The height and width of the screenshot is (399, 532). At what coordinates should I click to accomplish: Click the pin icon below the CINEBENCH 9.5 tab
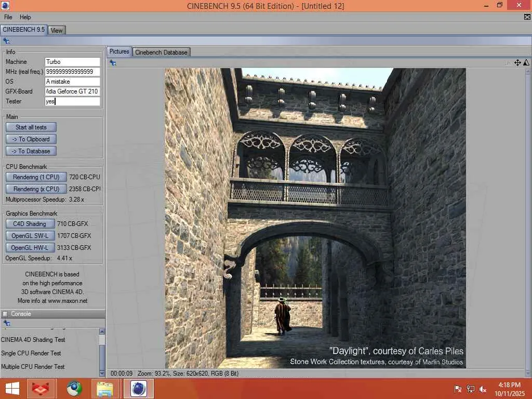[x=6, y=41]
